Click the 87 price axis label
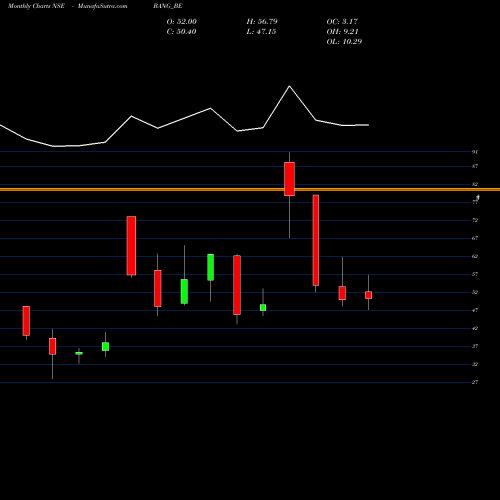This screenshot has width=500, height=500. [475, 166]
